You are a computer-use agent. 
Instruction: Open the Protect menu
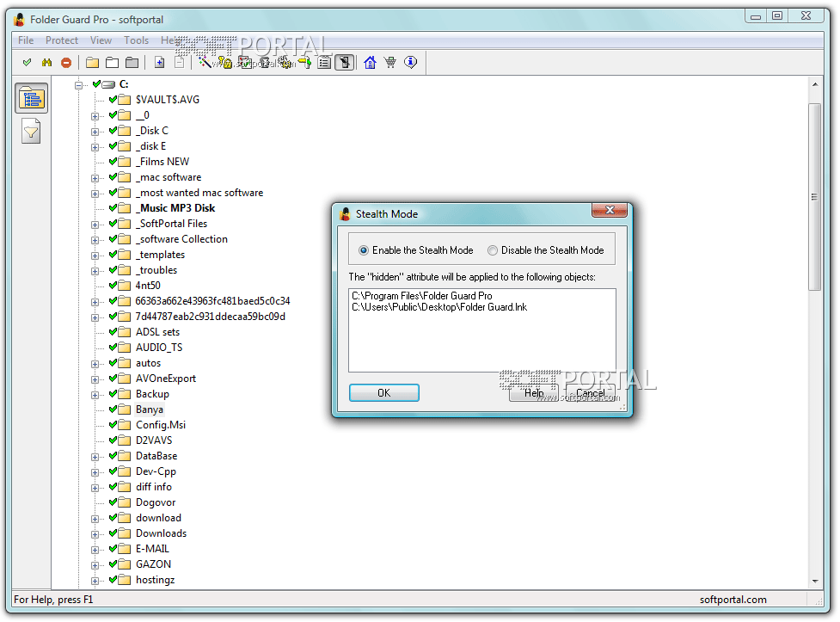pos(62,40)
